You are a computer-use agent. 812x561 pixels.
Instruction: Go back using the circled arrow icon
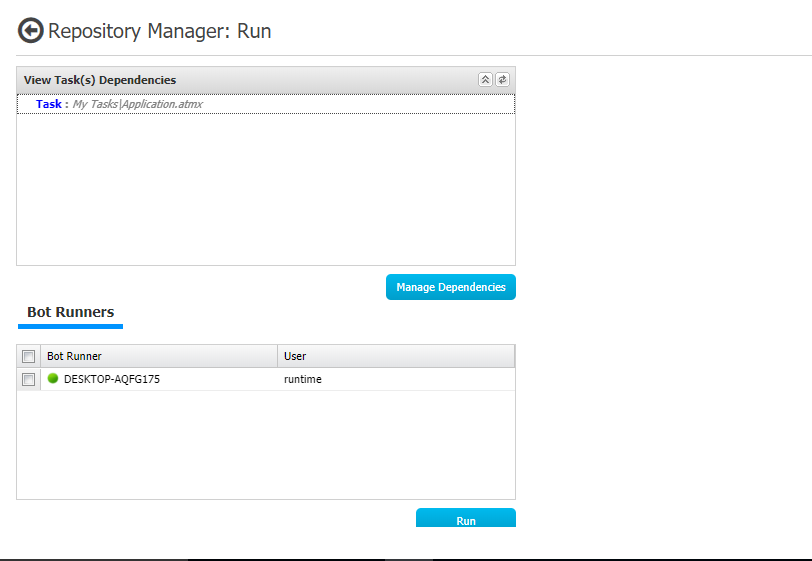click(x=31, y=31)
